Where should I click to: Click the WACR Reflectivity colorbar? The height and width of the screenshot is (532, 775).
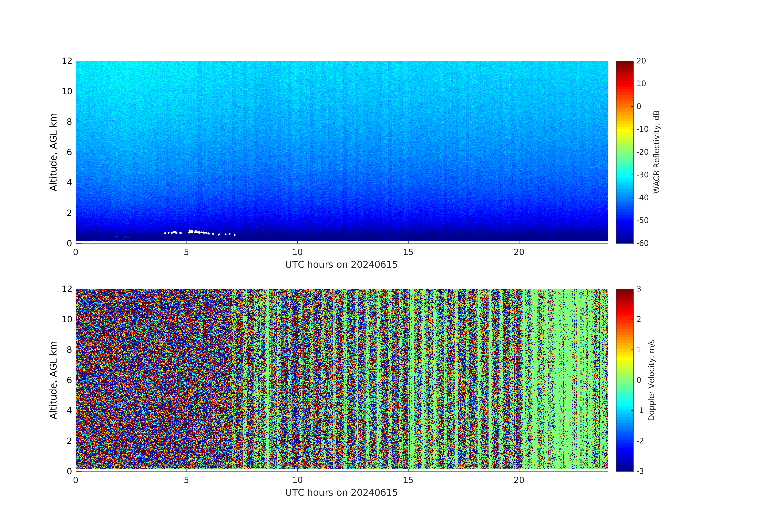coord(624,152)
